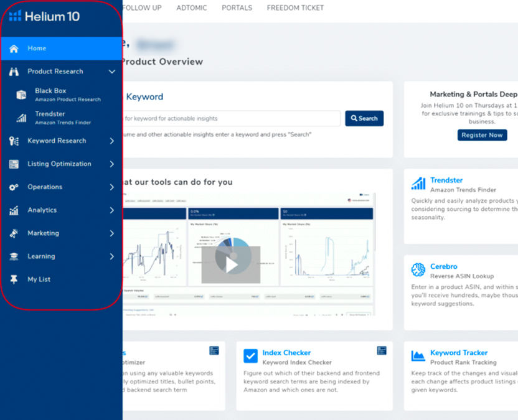Image resolution: width=518 pixels, height=420 pixels.
Task: Open the Cerebro card title link
Action: pyautogui.click(x=444, y=266)
